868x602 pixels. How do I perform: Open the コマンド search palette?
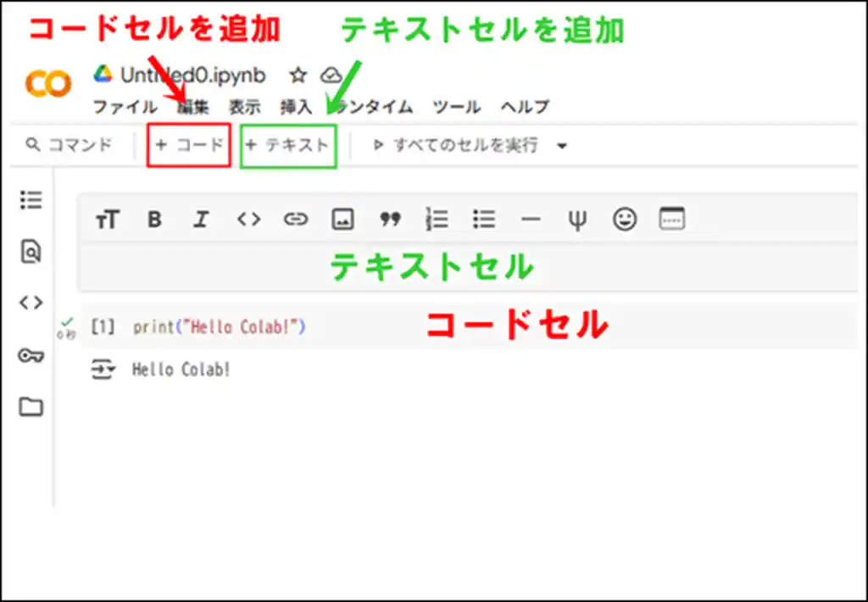70,145
